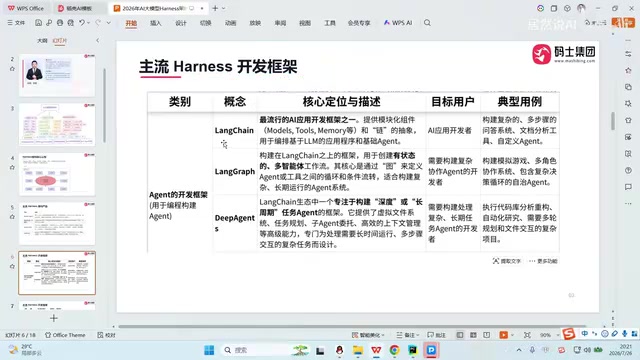Expand the new tab dropdown arrow

(x=224, y=8)
